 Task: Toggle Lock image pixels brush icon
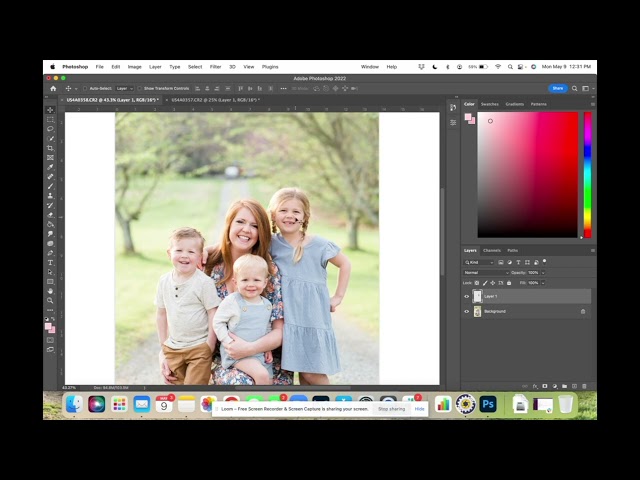(485, 283)
